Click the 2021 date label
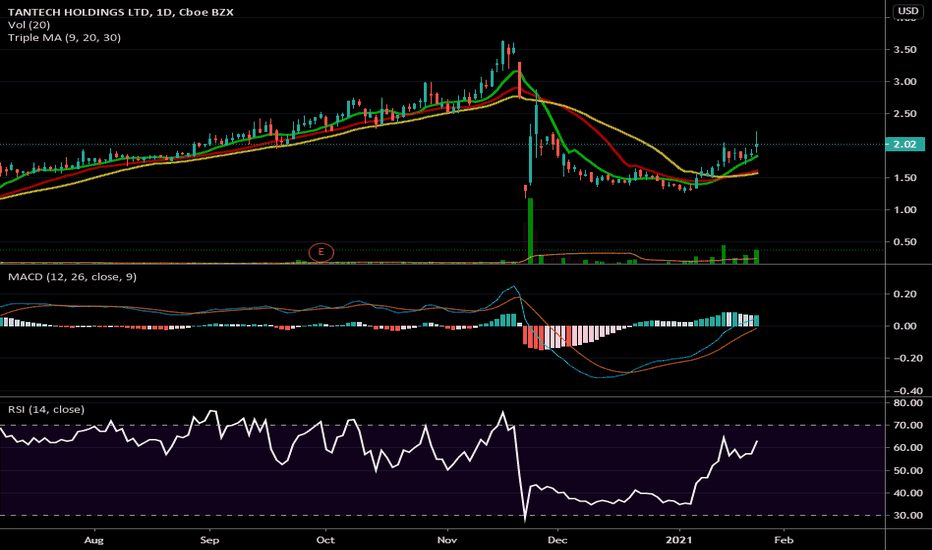This screenshot has height=550, width=932. [x=679, y=540]
